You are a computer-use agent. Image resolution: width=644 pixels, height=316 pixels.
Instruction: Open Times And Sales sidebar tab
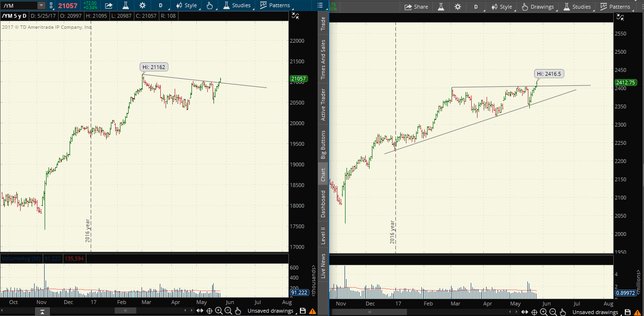point(323,59)
